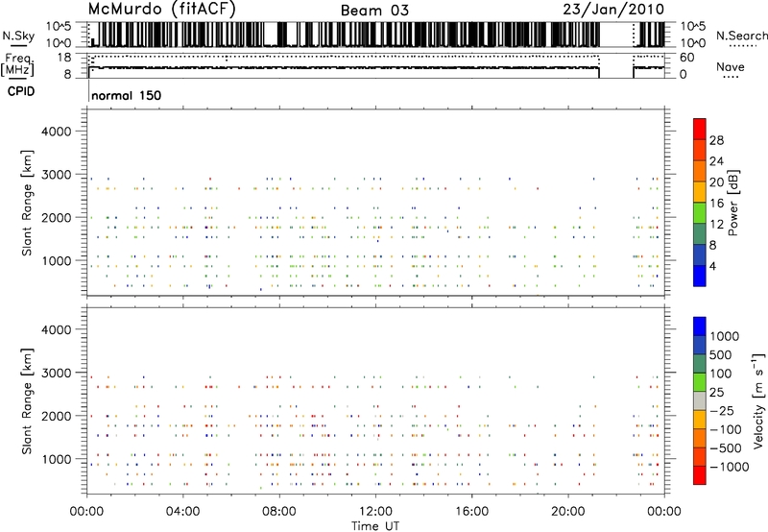The width and height of the screenshot is (768, 532).
Task: Click the "24" label on Power color bar
Action: (x=716, y=161)
